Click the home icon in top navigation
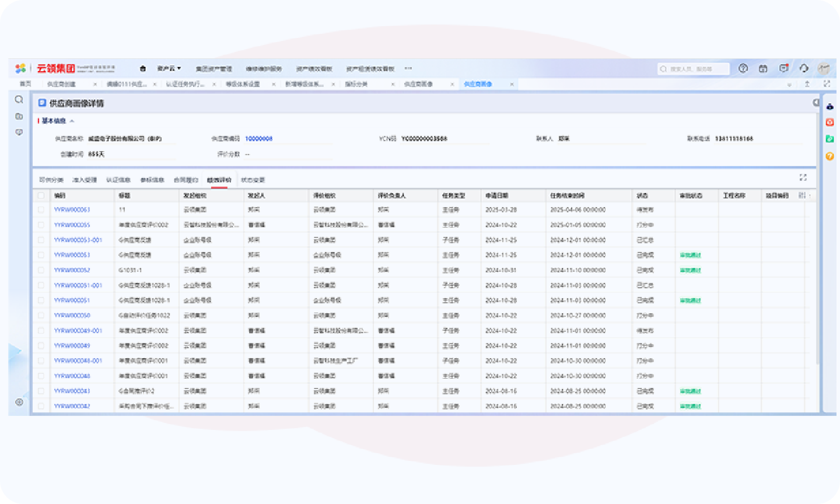840x504 pixels. [143, 69]
